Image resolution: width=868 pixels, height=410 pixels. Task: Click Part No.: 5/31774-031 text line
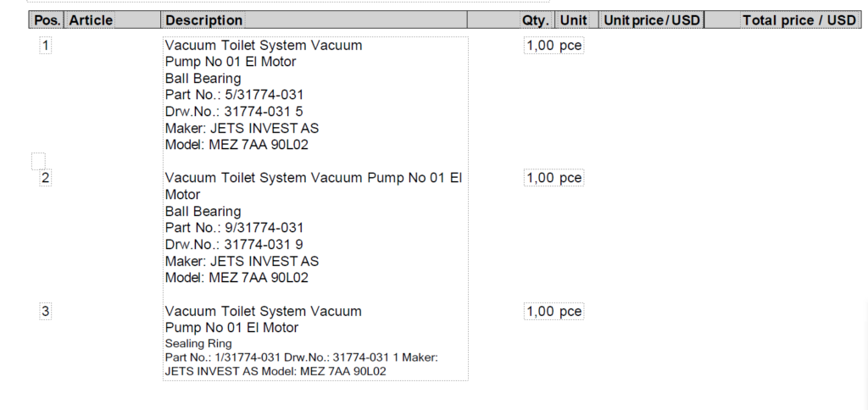[234, 95]
